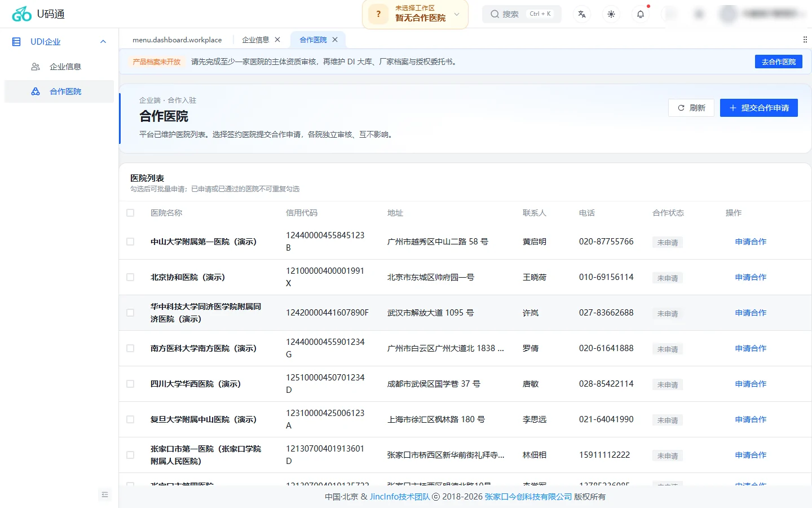Click the search box magnifier
The image size is (812, 508).
pos(495,14)
